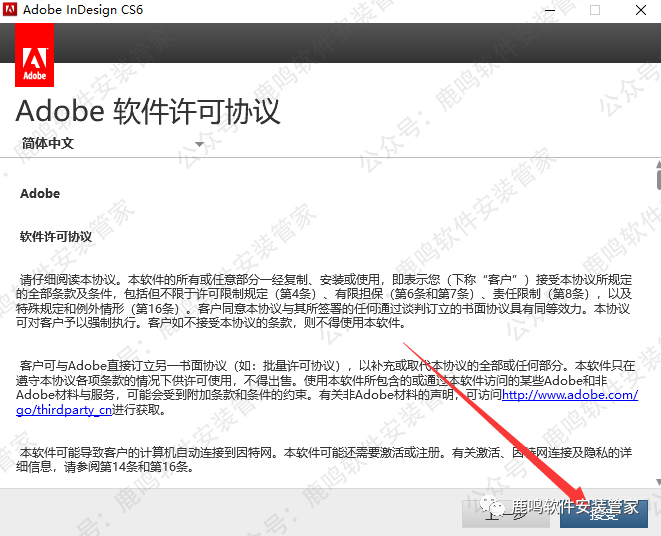Click the bold '软件许可协议' subheading in the agreement
The image size is (661, 536).
point(56,237)
